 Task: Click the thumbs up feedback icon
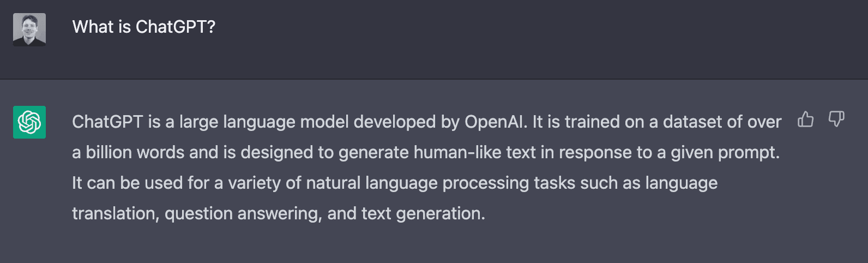click(x=805, y=119)
